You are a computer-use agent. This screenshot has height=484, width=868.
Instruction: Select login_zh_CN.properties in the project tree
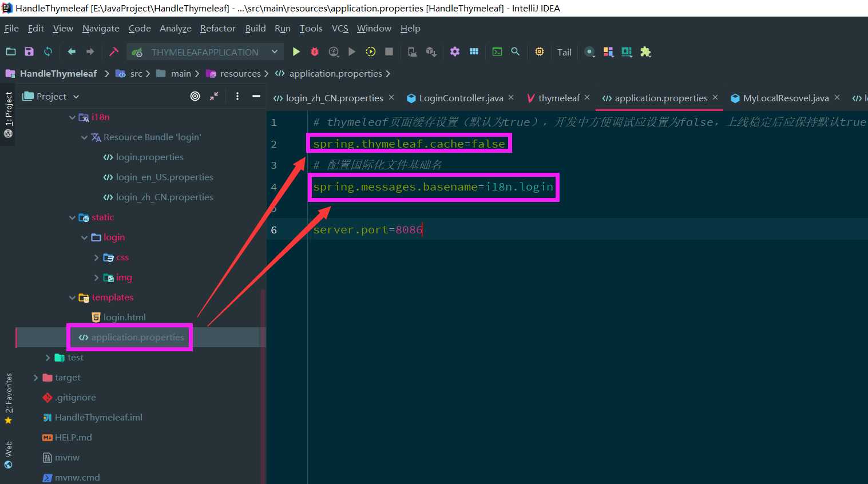tap(164, 197)
